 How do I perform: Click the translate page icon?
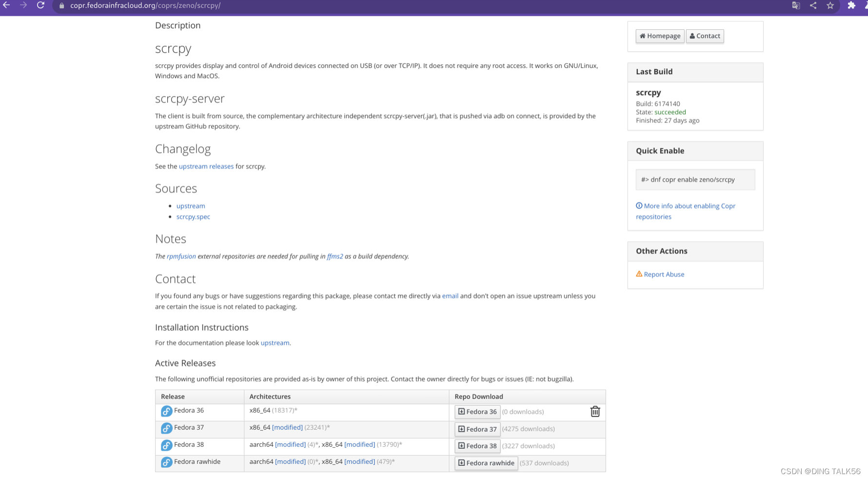pyautogui.click(x=796, y=5)
